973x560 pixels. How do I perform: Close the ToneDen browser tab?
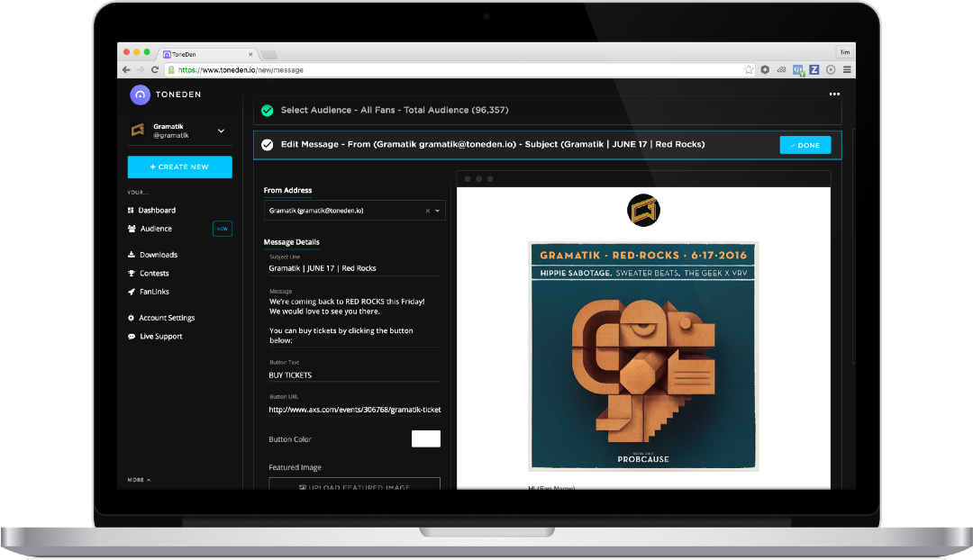point(250,55)
